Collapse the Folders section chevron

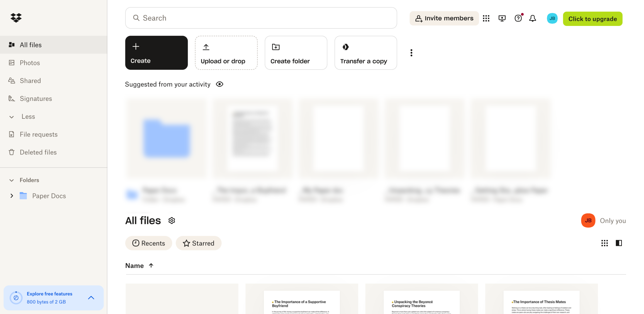12,180
